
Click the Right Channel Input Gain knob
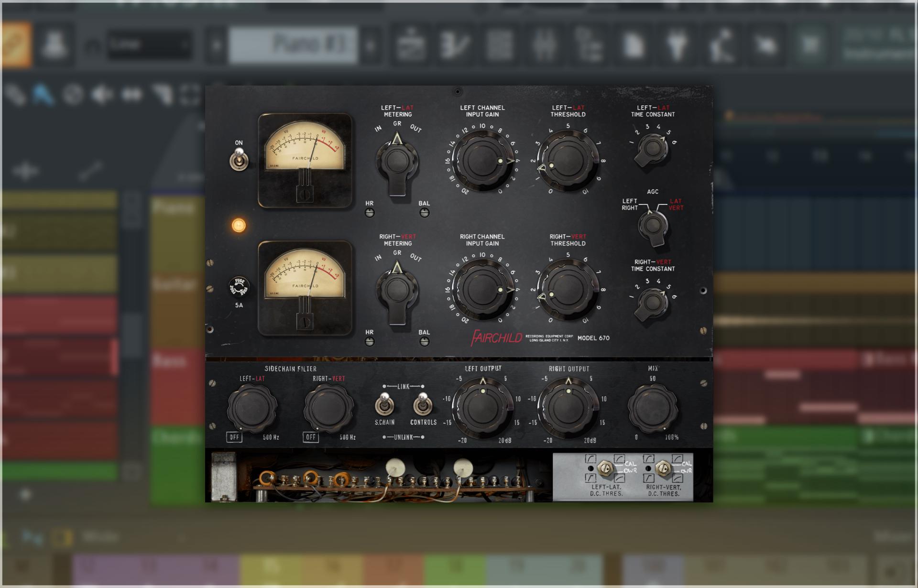[482, 290]
